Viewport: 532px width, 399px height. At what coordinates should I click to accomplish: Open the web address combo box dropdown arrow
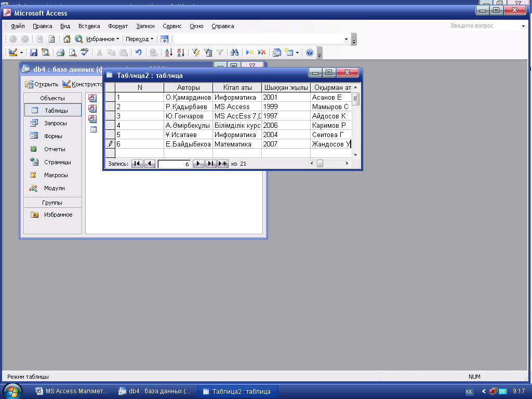pos(346,39)
